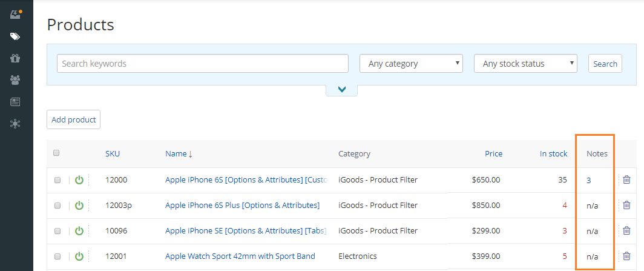Image resolution: width=644 pixels, height=271 pixels.
Task: Delete the Apple iPhone 6S product
Action: click(x=626, y=179)
